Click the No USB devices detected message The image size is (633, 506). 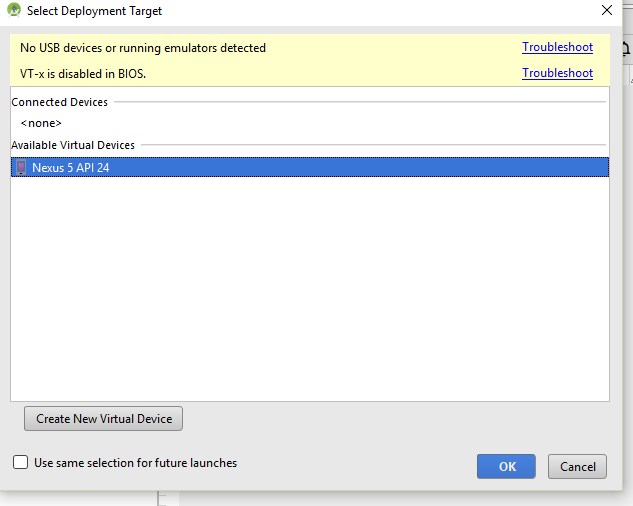[143, 48]
